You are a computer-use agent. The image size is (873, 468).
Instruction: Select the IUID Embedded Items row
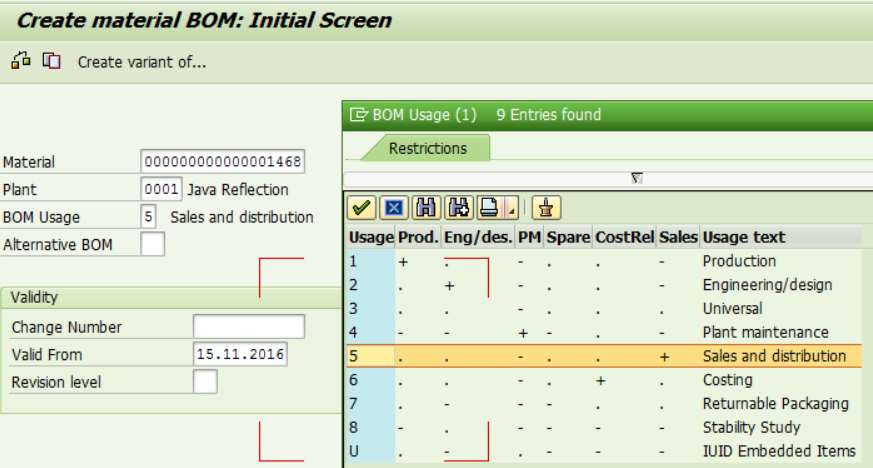click(x=604, y=451)
